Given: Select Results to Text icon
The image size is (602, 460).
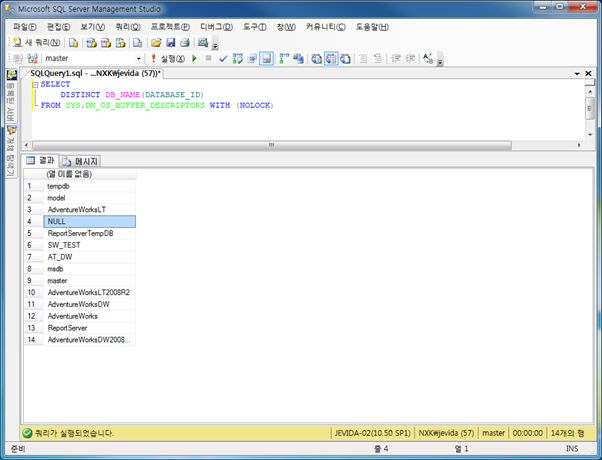Looking at the screenshot, I should (316, 58).
